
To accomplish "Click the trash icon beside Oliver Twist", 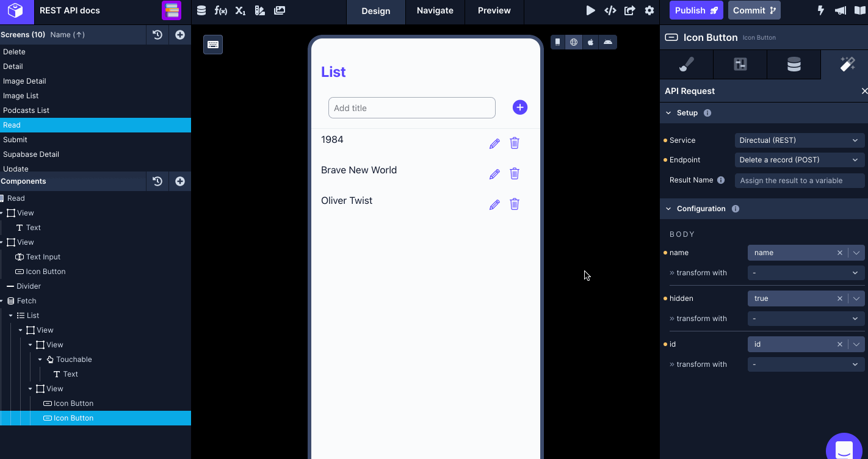I will pos(515,204).
